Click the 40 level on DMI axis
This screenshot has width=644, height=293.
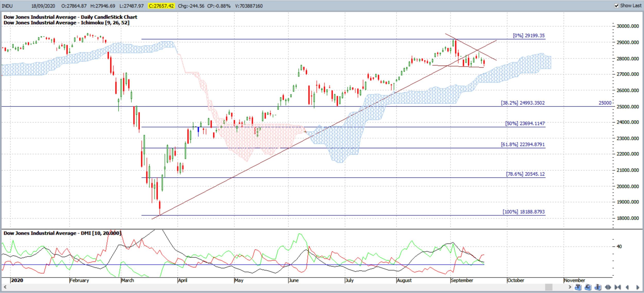[619, 246]
